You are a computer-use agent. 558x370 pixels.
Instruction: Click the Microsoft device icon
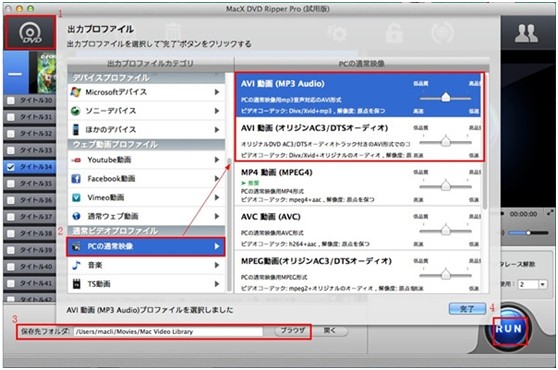[x=75, y=92]
